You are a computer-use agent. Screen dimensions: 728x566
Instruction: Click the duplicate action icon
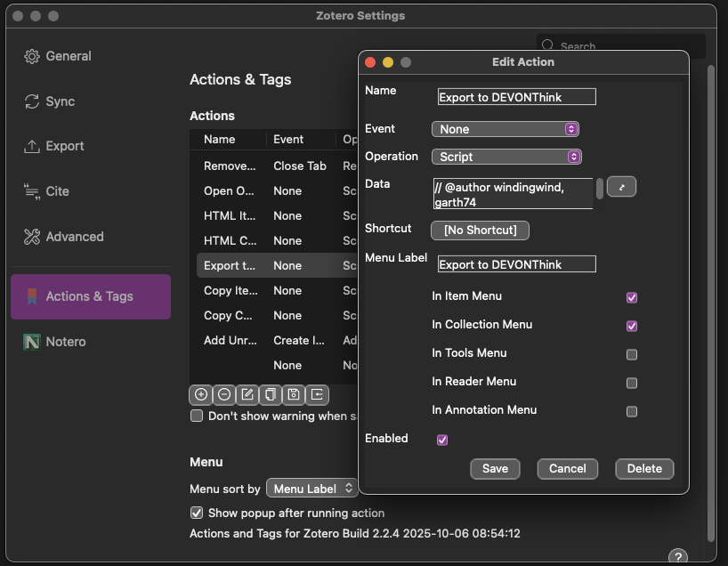click(x=271, y=394)
